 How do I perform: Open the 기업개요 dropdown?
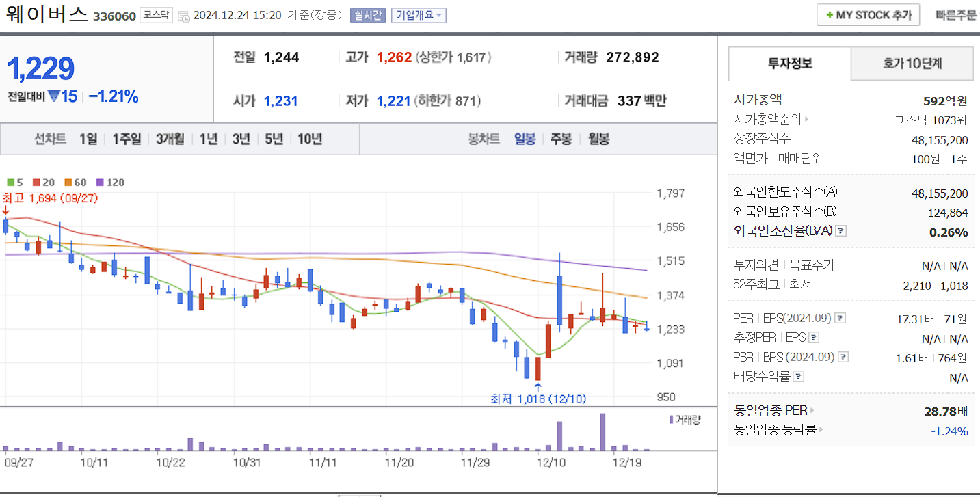419,15
